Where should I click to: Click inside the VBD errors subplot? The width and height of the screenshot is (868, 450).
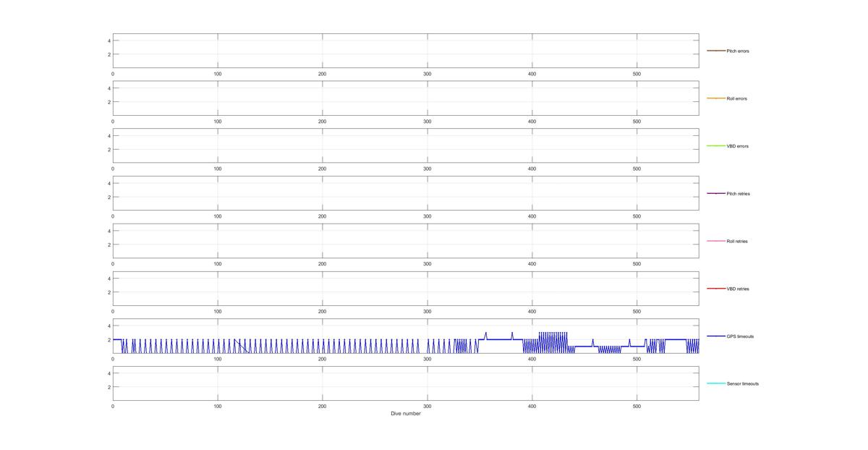pos(406,146)
